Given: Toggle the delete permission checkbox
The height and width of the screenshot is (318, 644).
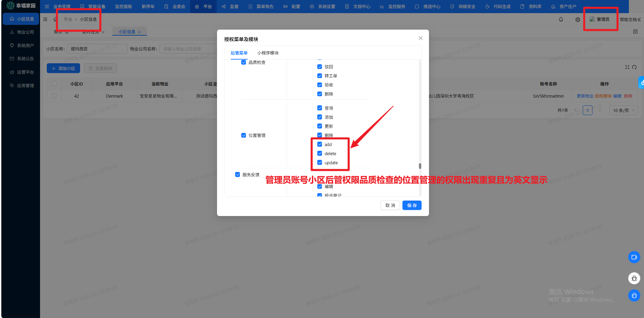Looking at the screenshot, I should tap(320, 153).
